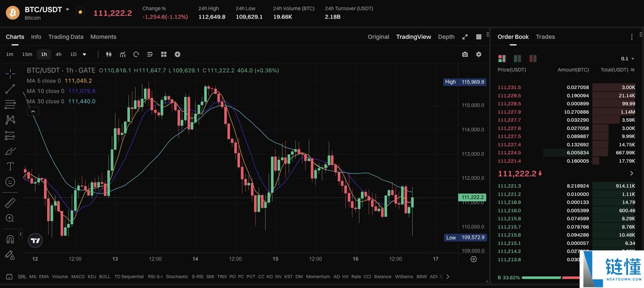The height and width of the screenshot is (288, 644).
Task: Open the Moments tab
Action: coord(104,37)
